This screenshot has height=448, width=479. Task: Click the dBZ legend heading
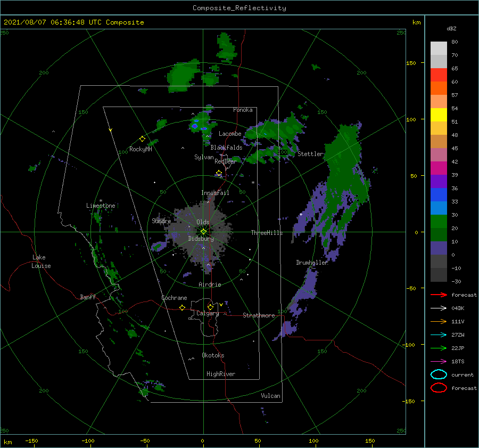click(x=451, y=28)
